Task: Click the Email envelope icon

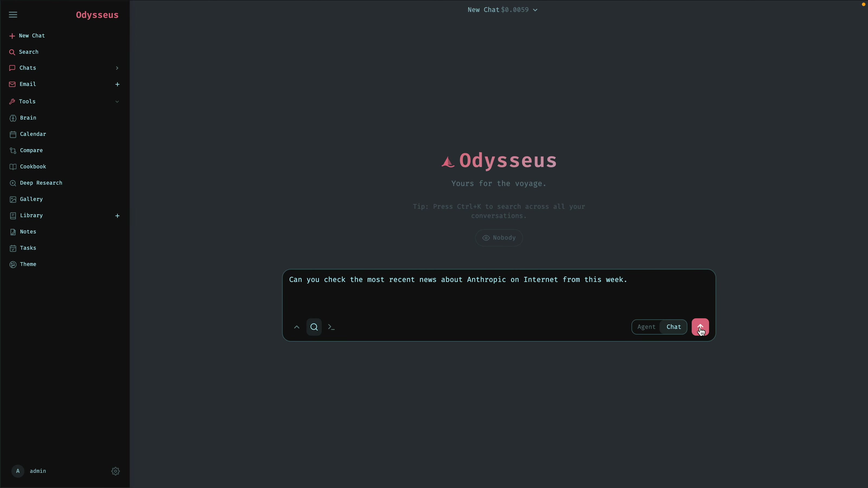Action: click(x=12, y=84)
